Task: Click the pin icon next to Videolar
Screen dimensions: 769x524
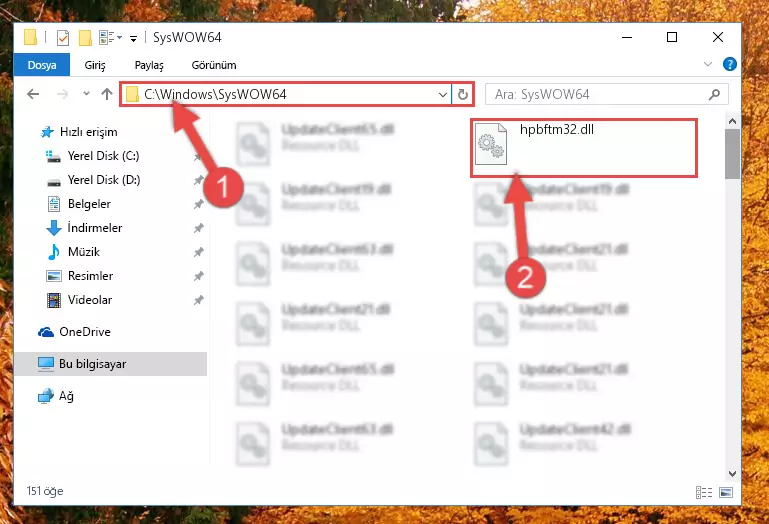Action: [198, 300]
